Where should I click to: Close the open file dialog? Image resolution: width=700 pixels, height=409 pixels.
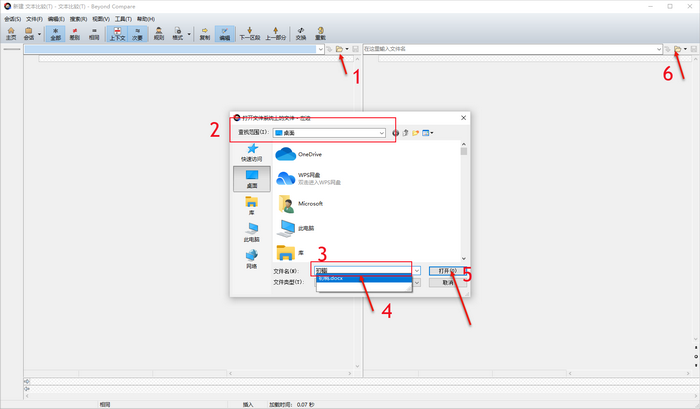click(x=463, y=118)
